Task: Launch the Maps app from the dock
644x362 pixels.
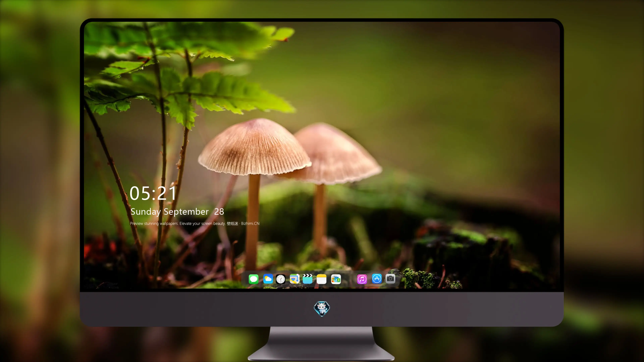Action: (294, 279)
